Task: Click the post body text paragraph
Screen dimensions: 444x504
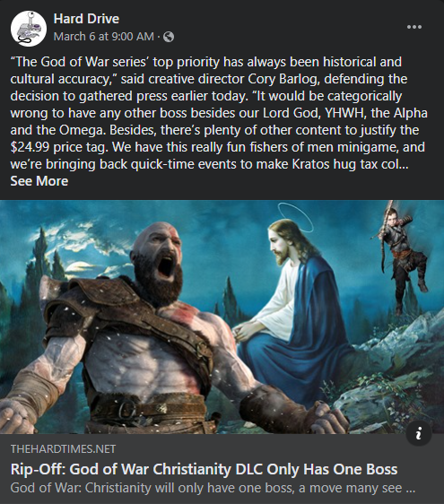Action: pos(219,113)
